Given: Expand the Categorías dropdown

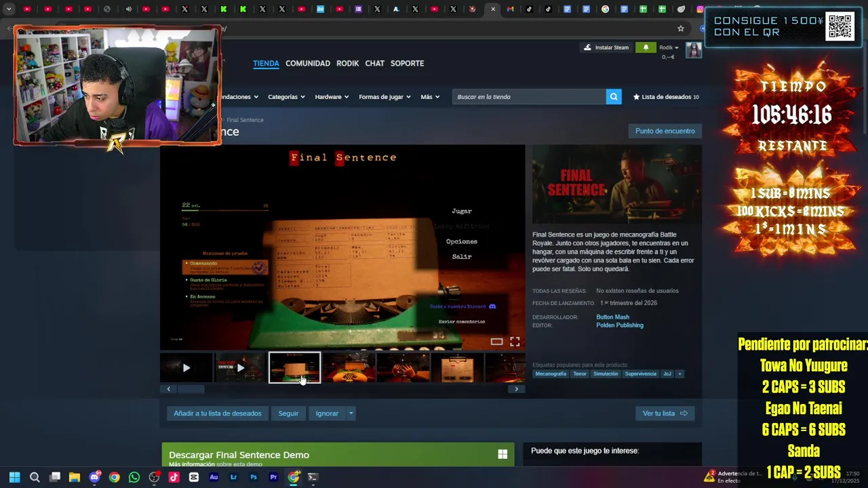Looking at the screenshot, I should tap(286, 97).
